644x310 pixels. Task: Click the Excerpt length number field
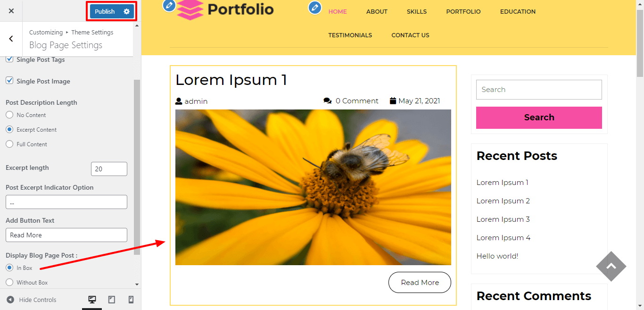click(109, 169)
